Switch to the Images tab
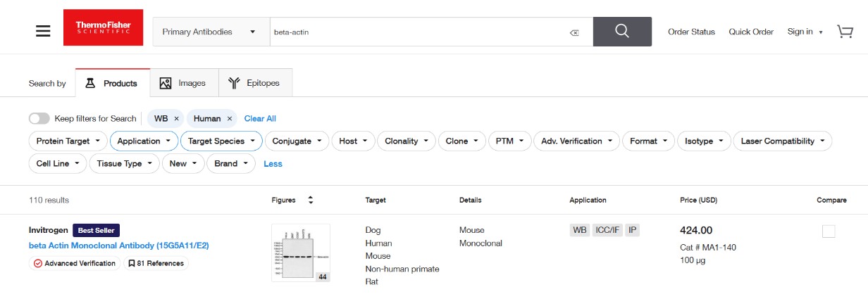 184,83
